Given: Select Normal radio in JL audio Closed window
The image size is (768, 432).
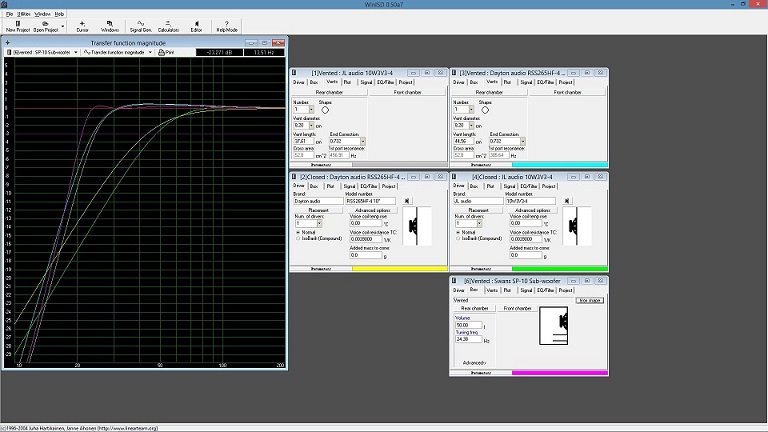Looking at the screenshot, I should click(458, 232).
